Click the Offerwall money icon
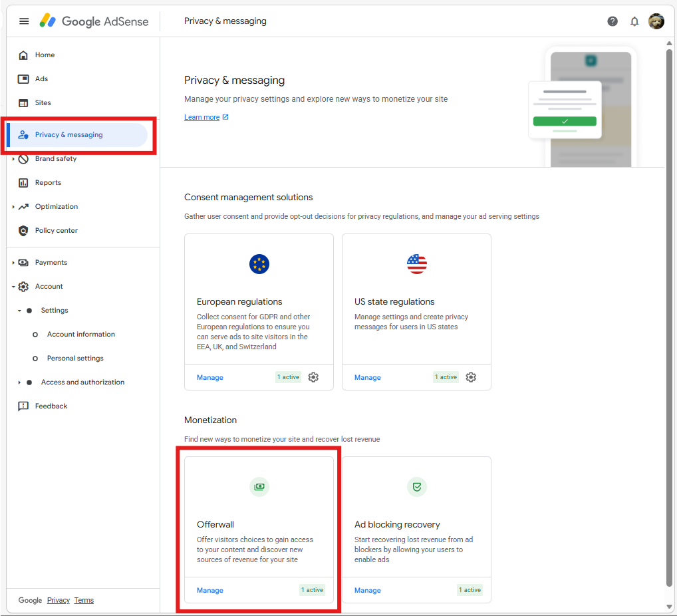Screen dimensions: 677x616 point(259,487)
